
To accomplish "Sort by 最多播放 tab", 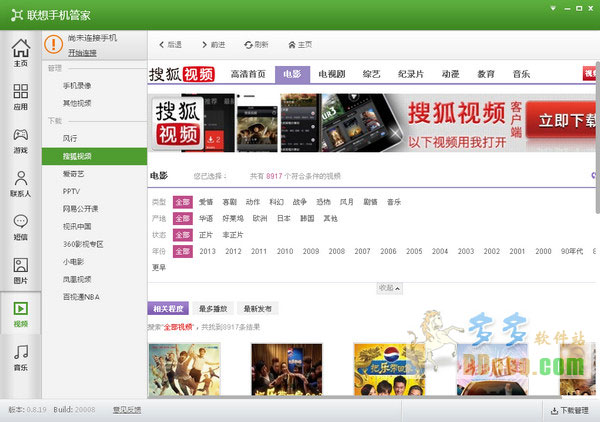I will tap(213, 308).
